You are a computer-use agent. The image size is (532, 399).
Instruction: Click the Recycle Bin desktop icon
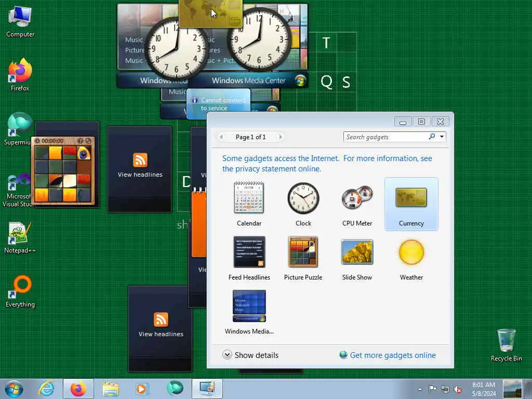coord(506,345)
